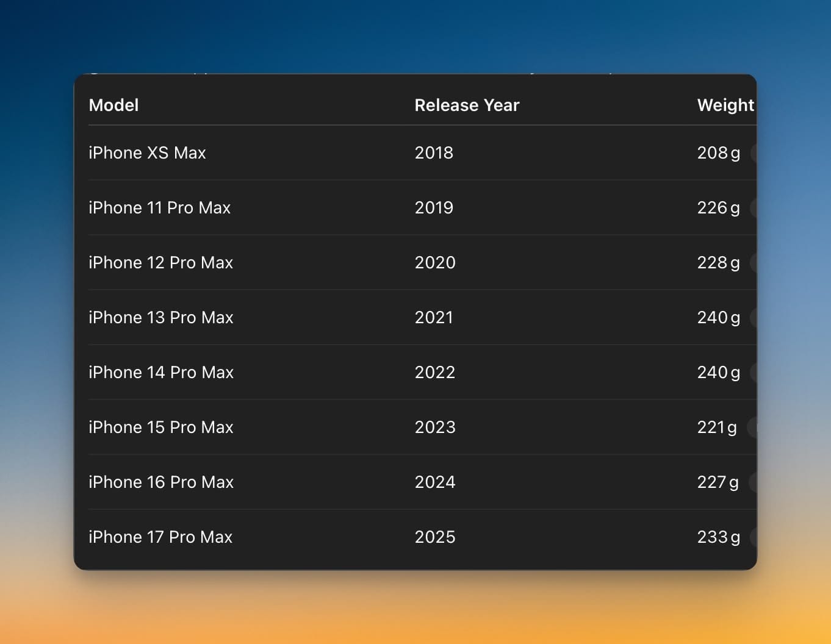
Task: Select the iPhone 13 Pro Max cell
Action: point(160,317)
